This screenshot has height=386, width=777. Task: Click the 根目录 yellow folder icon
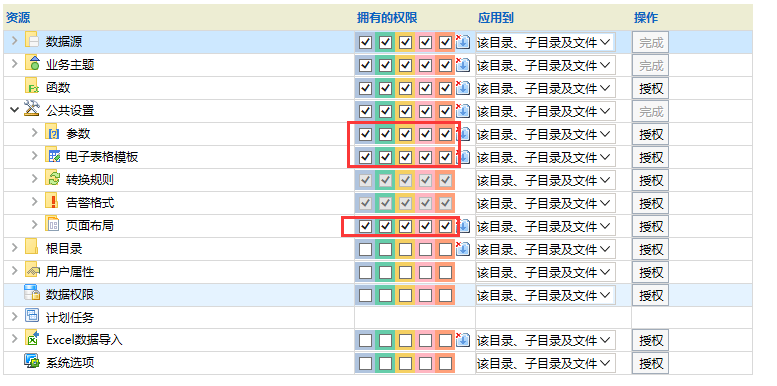click(x=32, y=247)
